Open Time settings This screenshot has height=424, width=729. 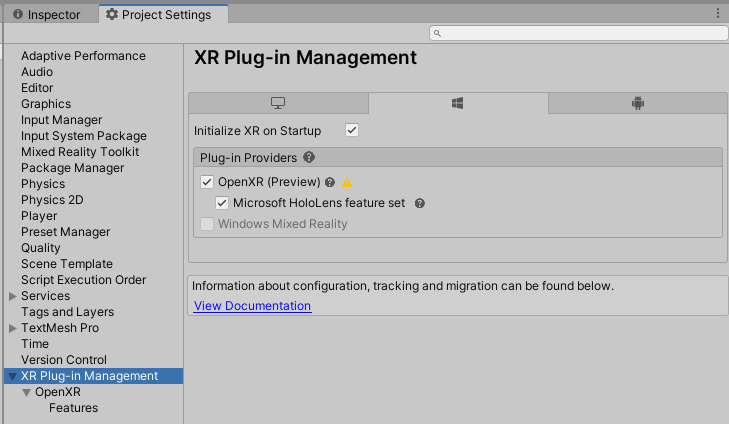pos(35,344)
